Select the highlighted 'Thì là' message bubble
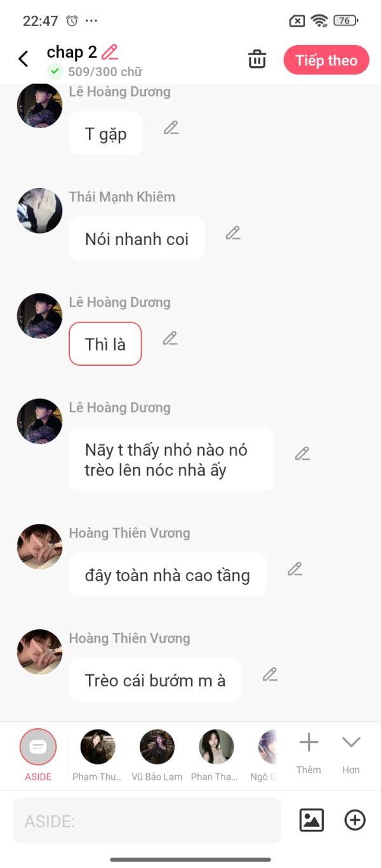Screen dimensions: 381x868 (x=105, y=344)
